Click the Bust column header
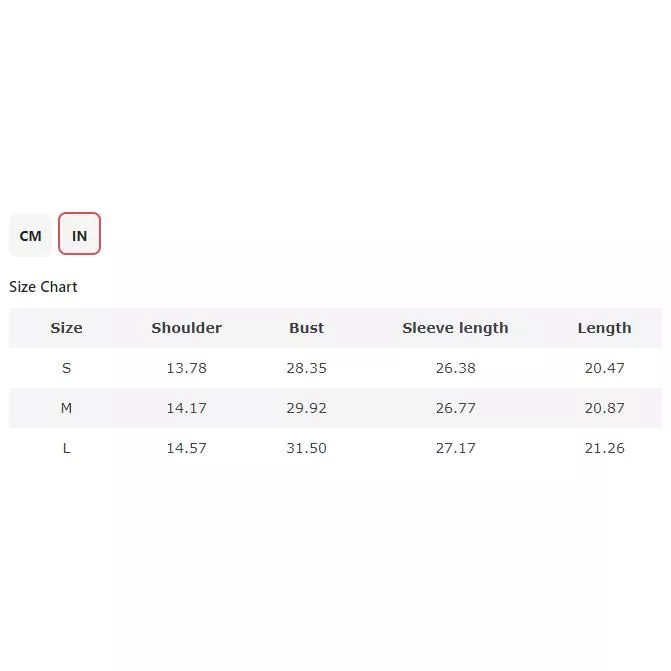The image size is (671, 671). tap(306, 328)
